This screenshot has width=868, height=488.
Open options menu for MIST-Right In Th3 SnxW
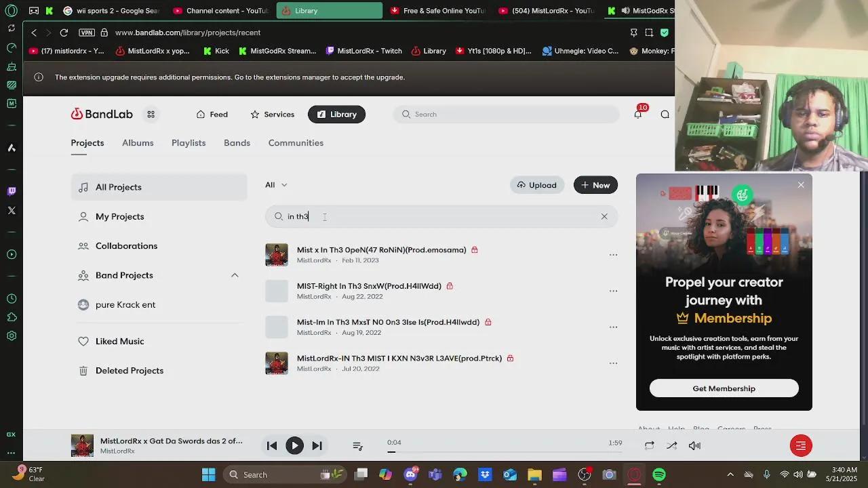[x=613, y=291]
